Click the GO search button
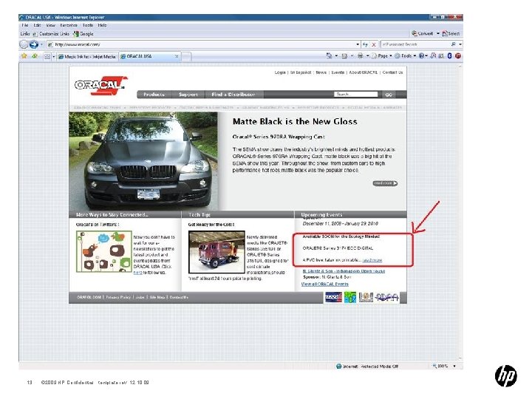This screenshot has height=399, width=532. point(389,95)
